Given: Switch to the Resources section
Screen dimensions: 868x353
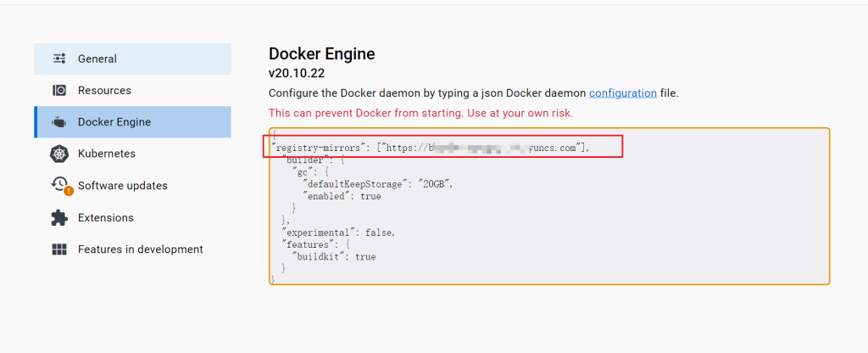Looking at the screenshot, I should click(104, 91).
